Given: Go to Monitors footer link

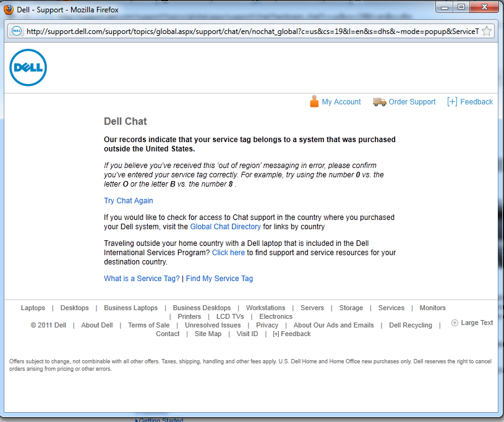Looking at the screenshot, I should pos(432,308).
